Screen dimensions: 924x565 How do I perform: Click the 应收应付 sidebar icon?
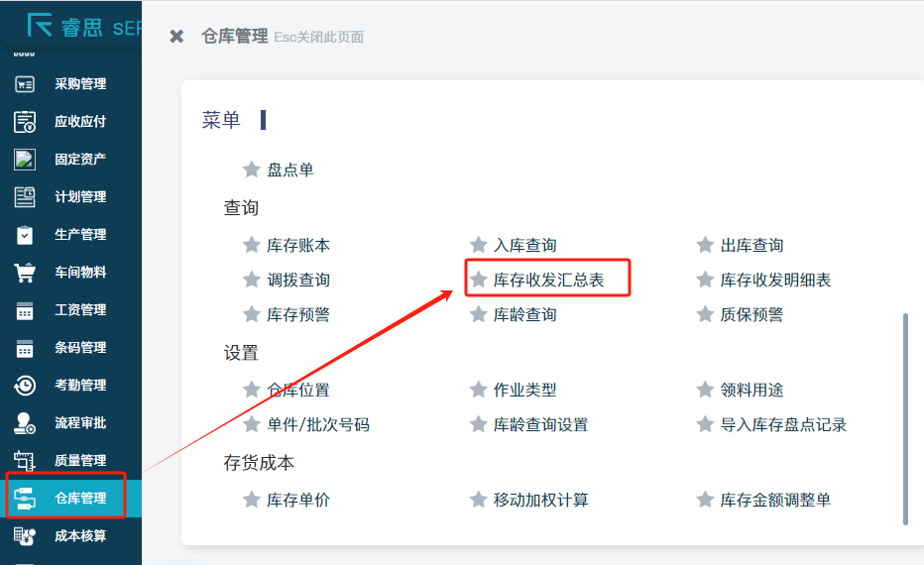coord(25,122)
